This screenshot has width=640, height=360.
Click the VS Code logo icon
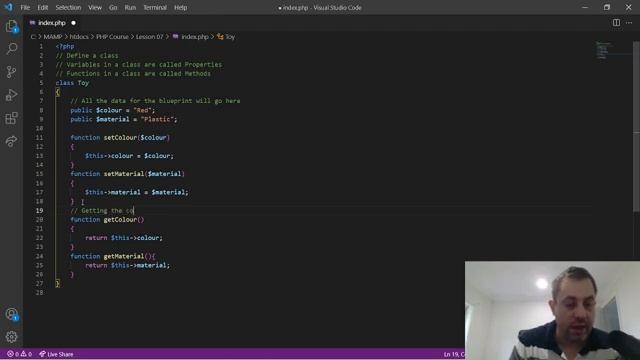8,7
